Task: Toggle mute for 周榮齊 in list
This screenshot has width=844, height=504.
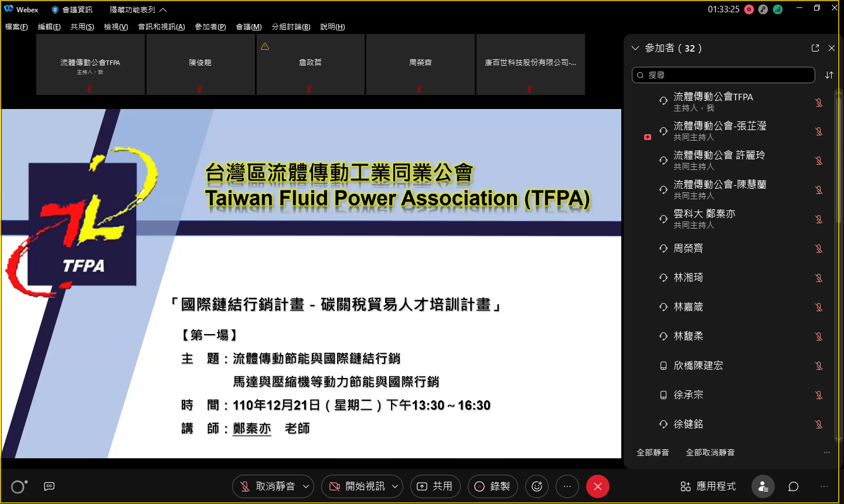Action: [x=819, y=248]
